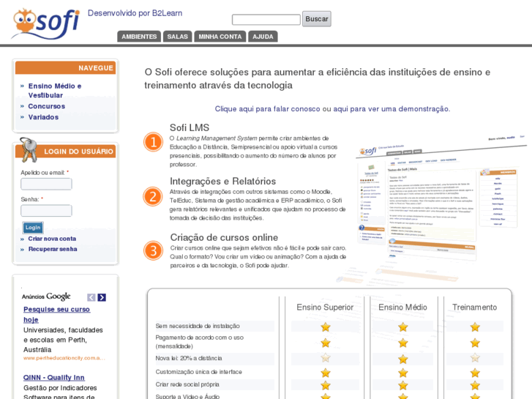
Task: Click Recuperar senha link
Action: [53, 249]
